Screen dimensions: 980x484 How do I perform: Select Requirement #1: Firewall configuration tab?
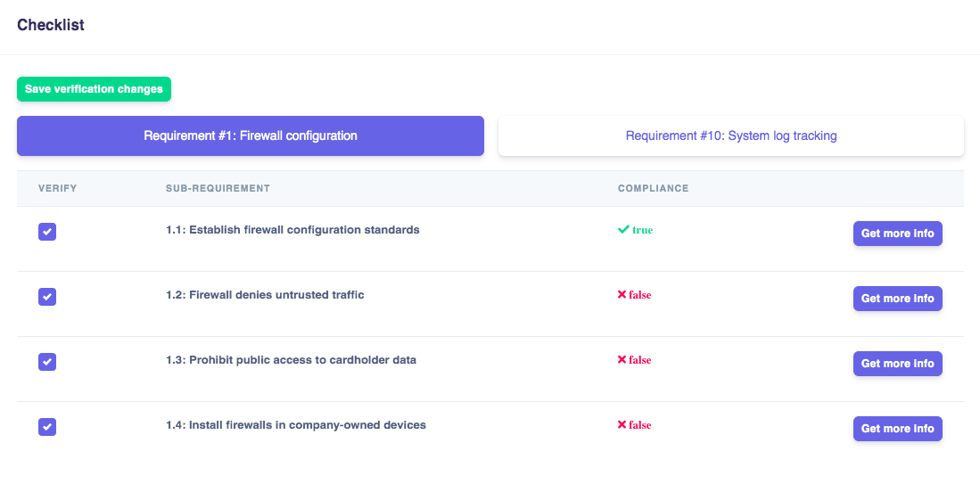click(251, 136)
